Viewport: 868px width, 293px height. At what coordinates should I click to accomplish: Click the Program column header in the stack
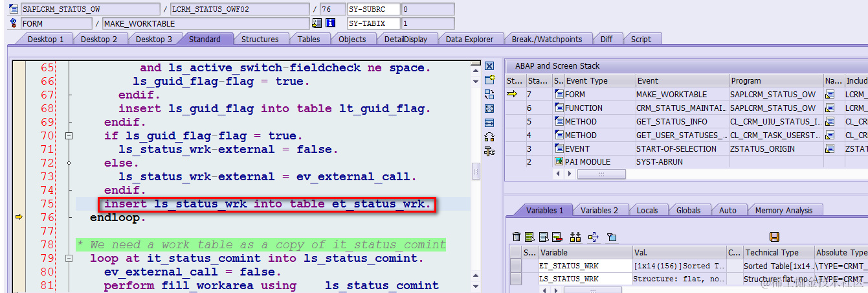pyautogui.click(x=775, y=81)
